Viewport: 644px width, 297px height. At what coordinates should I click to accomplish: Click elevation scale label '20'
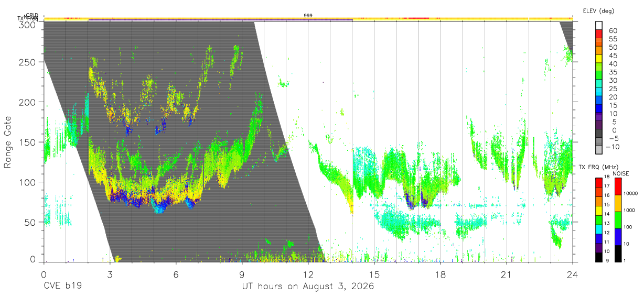pos(612,97)
